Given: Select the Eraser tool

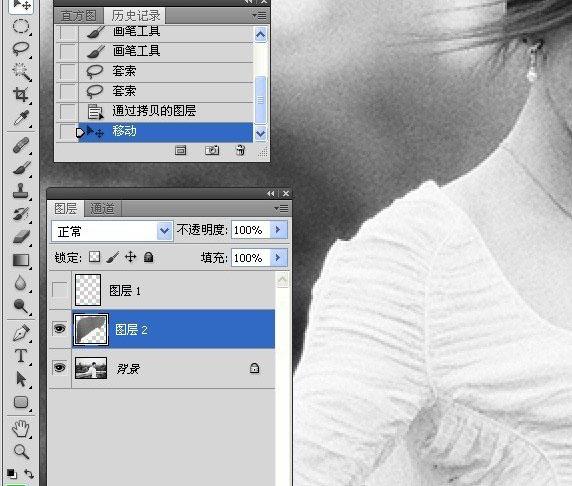Looking at the screenshot, I should [x=21, y=237].
